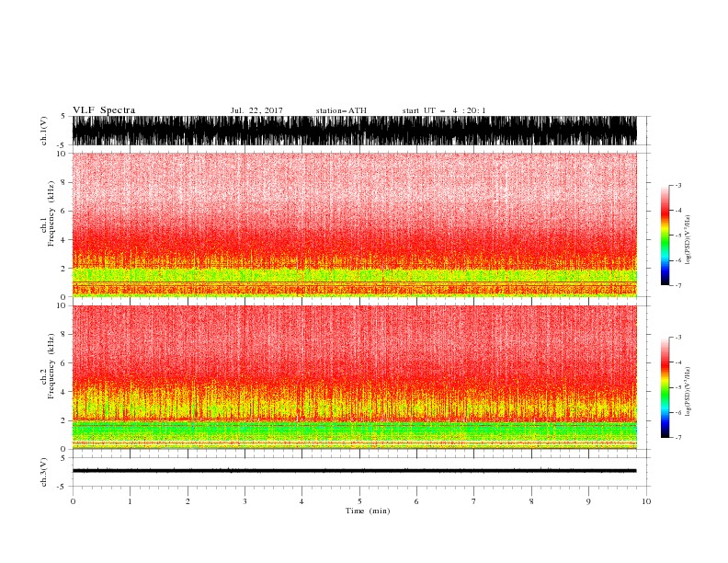Viewport: 728px width, 563px height.
Task: Click the ch.1 "Frequency (kHz)" axis label
Action: (51, 213)
